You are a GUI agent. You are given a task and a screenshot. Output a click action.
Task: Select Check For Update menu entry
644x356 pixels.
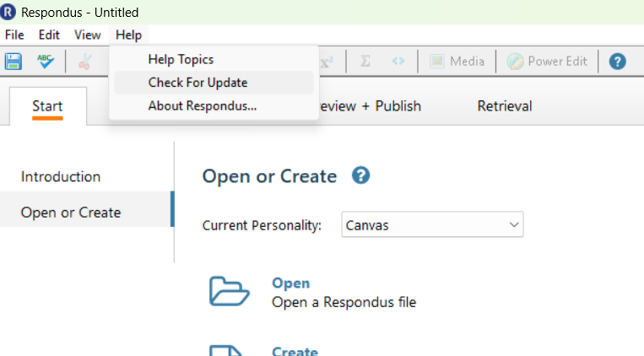(x=214, y=83)
